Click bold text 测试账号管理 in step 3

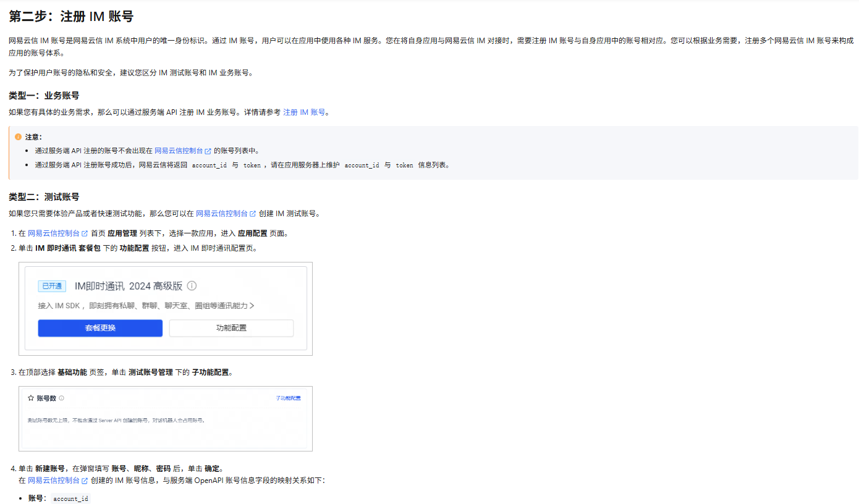(x=151, y=372)
